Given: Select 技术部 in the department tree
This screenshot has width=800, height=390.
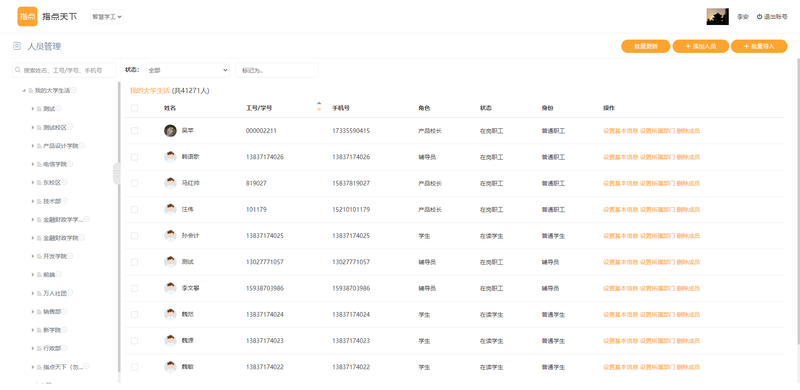Looking at the screenshot, I should [52, 201].
